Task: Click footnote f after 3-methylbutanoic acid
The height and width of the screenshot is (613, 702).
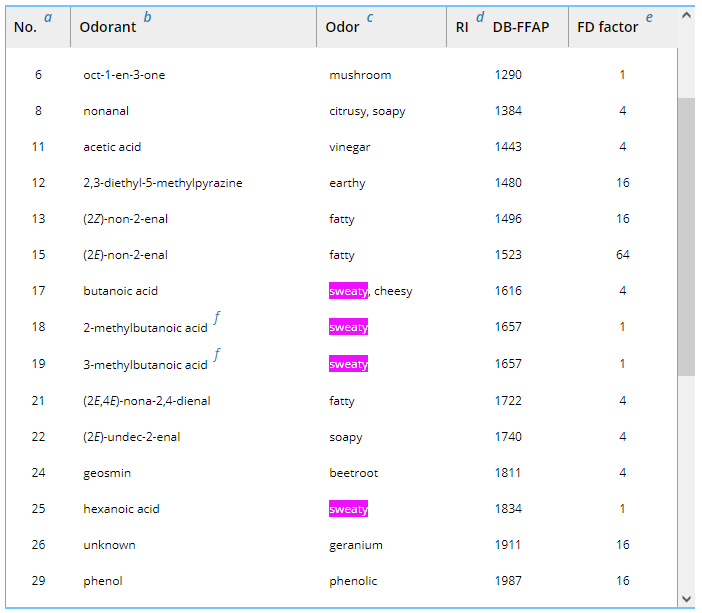Action: (x=217, y=355)
